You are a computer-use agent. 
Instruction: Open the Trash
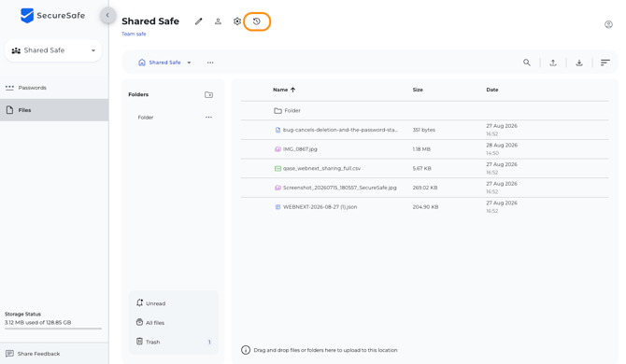click(x=173, y=342)
